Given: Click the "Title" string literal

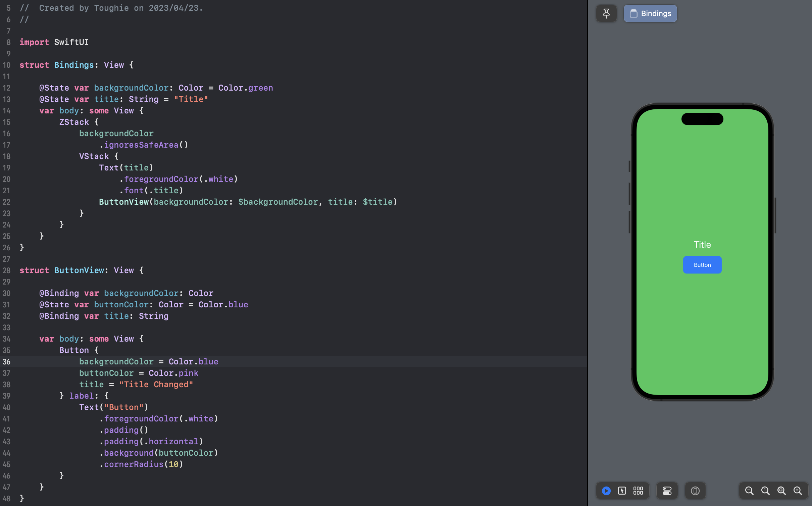Looking at the screenshot, I should (191, 99).
